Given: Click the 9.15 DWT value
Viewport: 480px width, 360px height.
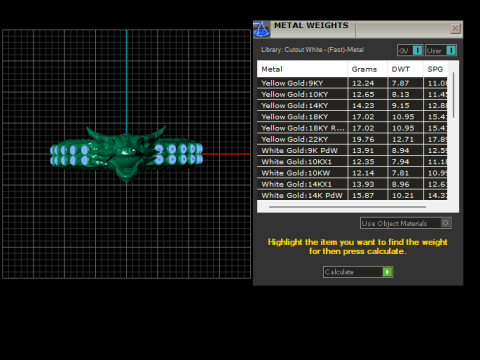Looking at the screenshot, I should [x=400, y=106].
